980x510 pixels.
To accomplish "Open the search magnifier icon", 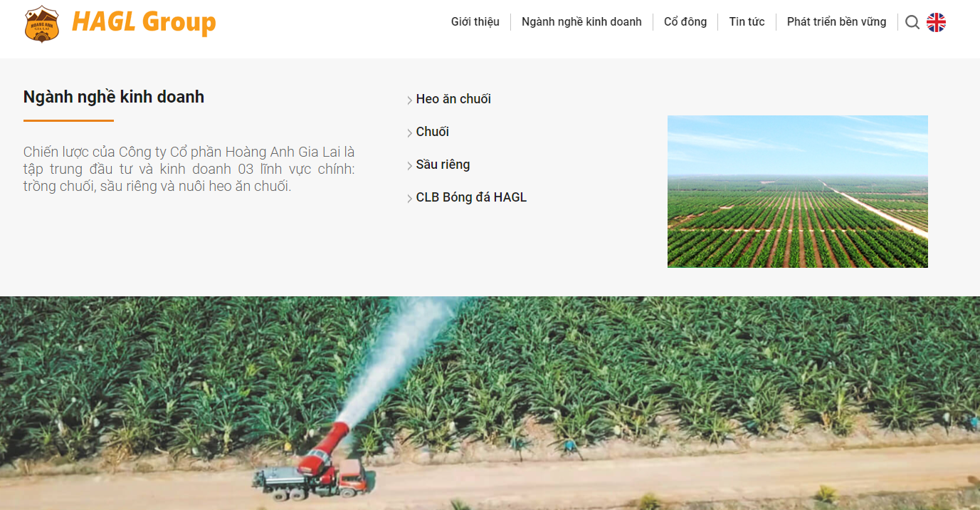I will [912, 22].
